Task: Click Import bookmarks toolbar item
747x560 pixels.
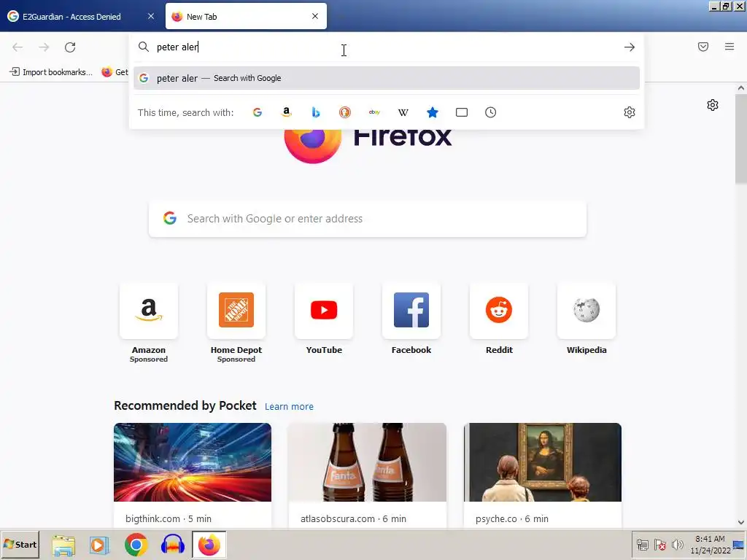Action: pos(51,72)
